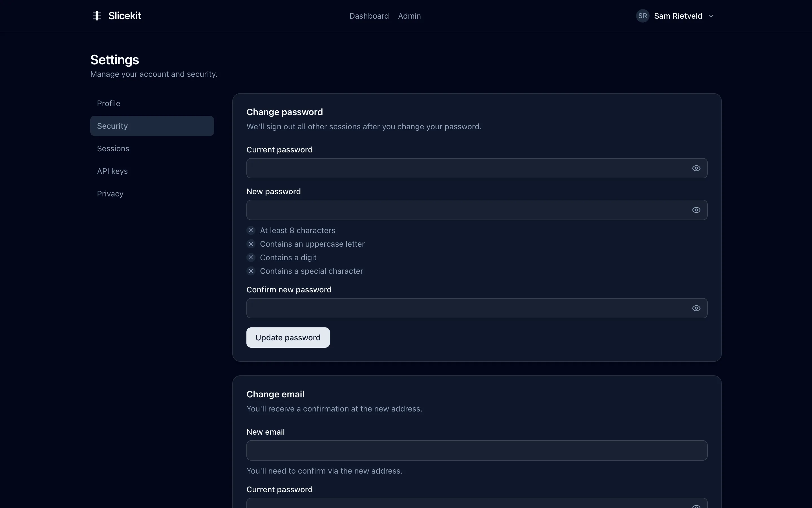Click the New email field label

(x=265, y=432)
